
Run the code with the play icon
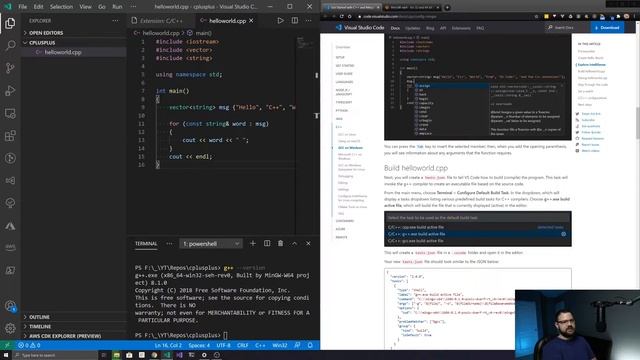(x=280, y=20)
